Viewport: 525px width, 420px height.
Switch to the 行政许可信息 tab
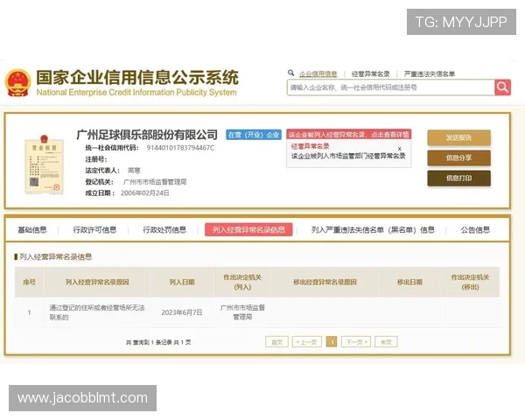click(94, 230)
